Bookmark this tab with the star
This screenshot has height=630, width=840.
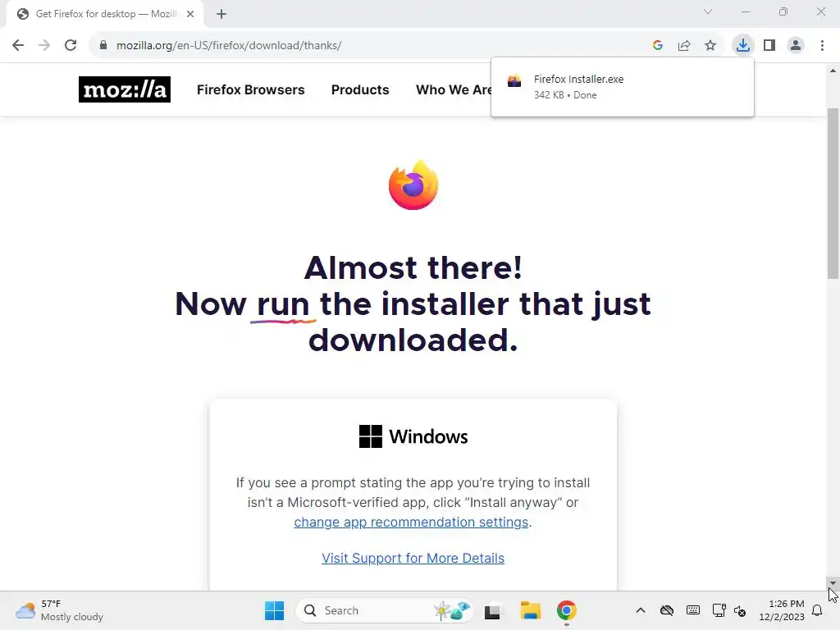[x=710, y=45]
